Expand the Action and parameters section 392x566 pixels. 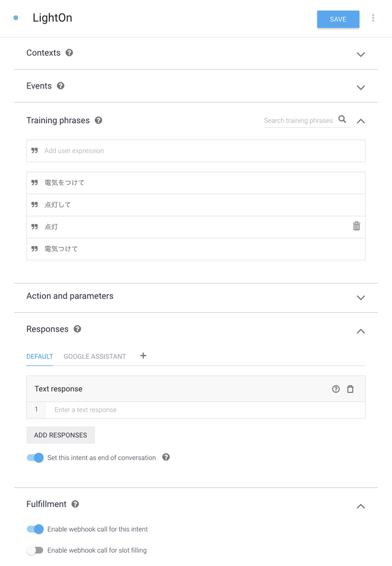tap(361, 297)
